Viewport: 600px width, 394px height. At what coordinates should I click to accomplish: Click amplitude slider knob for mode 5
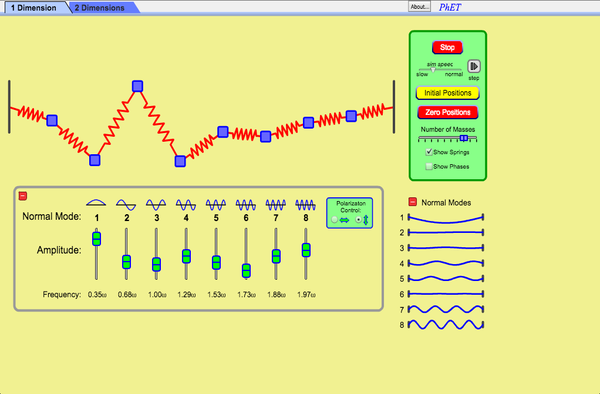click(216, 263)
